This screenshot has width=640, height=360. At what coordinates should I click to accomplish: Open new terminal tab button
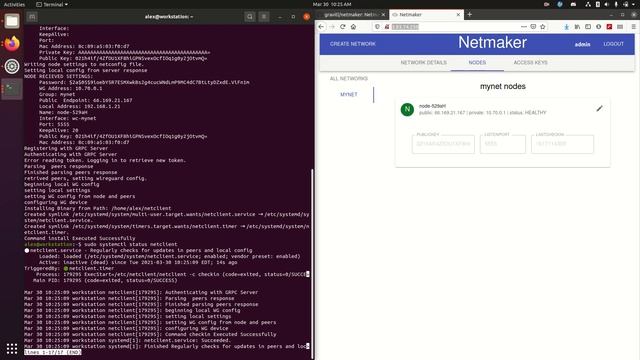[32, 17]
